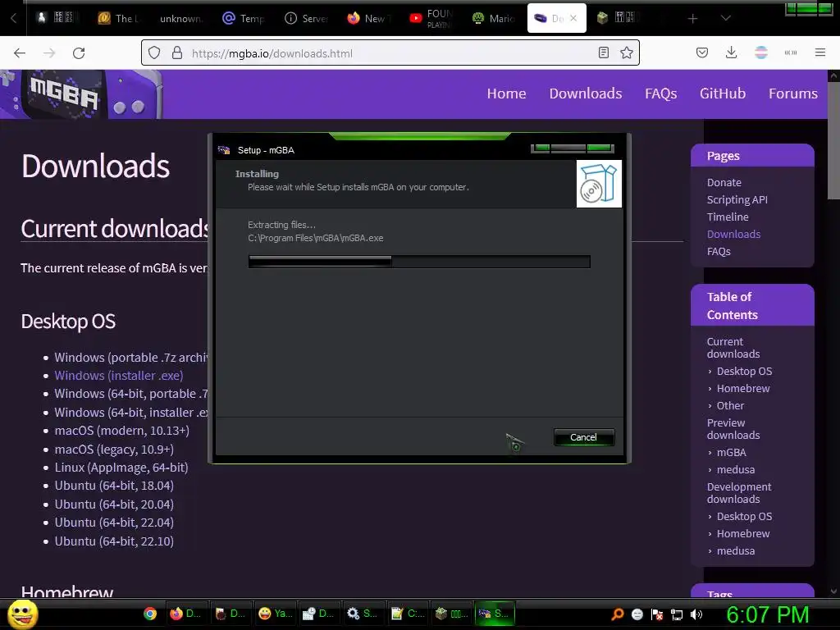Switch to the YouTube tab
The height and width of the screenshot is (630, 840).
pyautogui.click(x=431, y=18)
